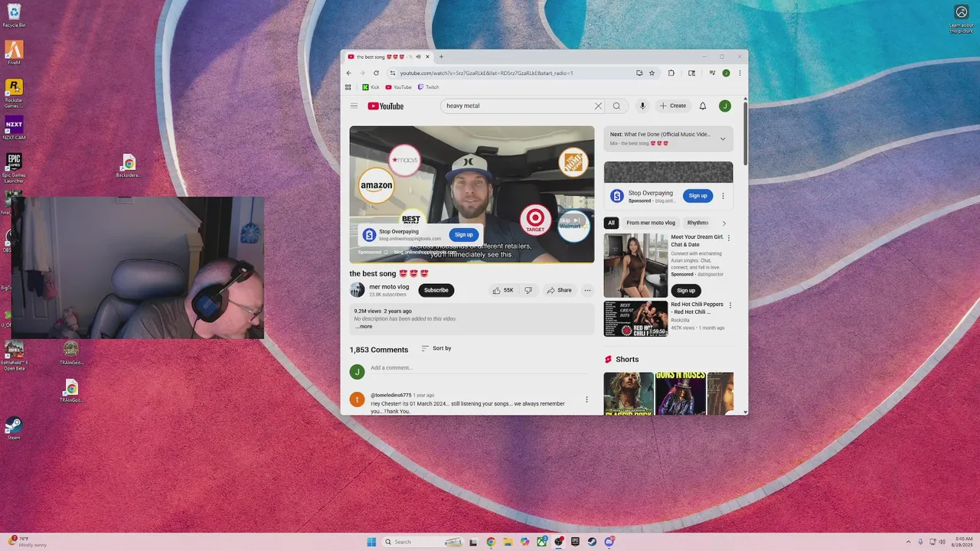Open the YouTube guide hamburger menu

point(354,106)
